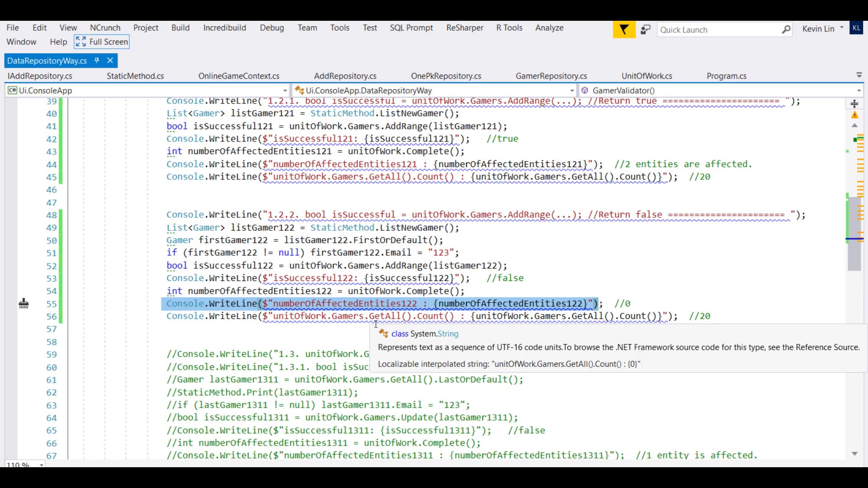
Task: Open the Kevin Lin account dropdown arrow
Action: 842,28
